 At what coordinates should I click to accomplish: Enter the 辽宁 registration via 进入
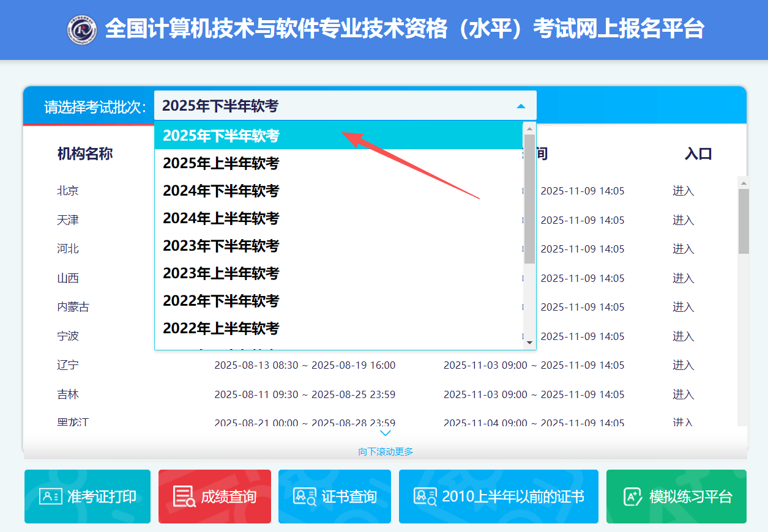click(x=683, y=365)
